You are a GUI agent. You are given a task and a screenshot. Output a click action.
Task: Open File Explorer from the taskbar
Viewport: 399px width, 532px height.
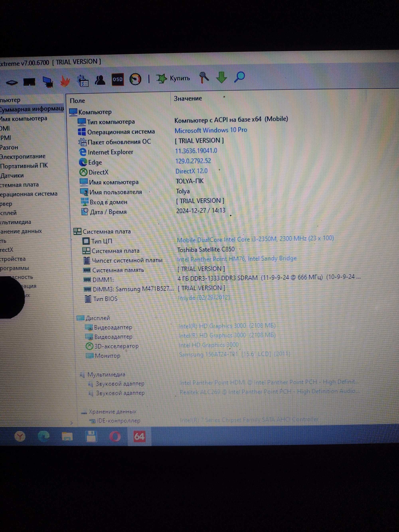coord(67,436)
